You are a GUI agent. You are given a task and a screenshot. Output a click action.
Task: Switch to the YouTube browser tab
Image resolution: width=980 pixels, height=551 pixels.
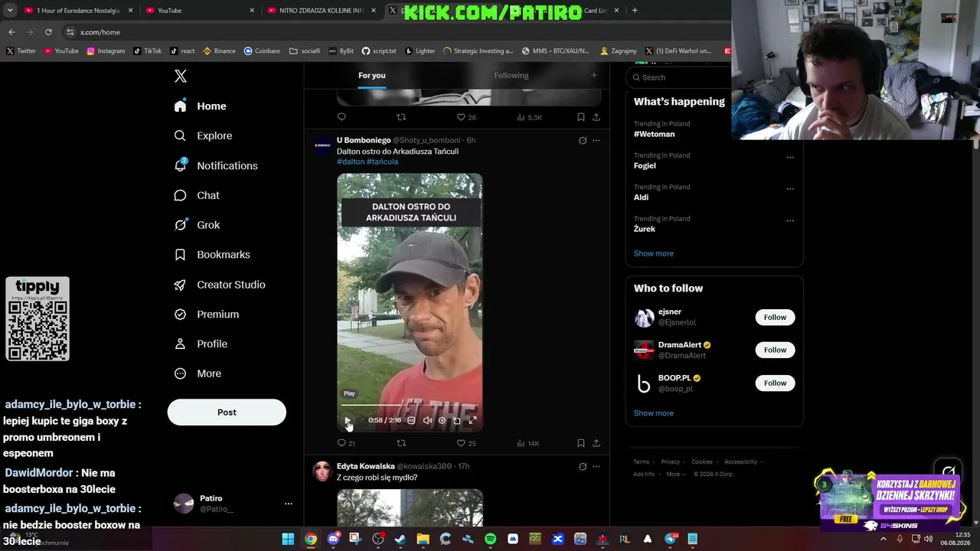coord(197,10)
